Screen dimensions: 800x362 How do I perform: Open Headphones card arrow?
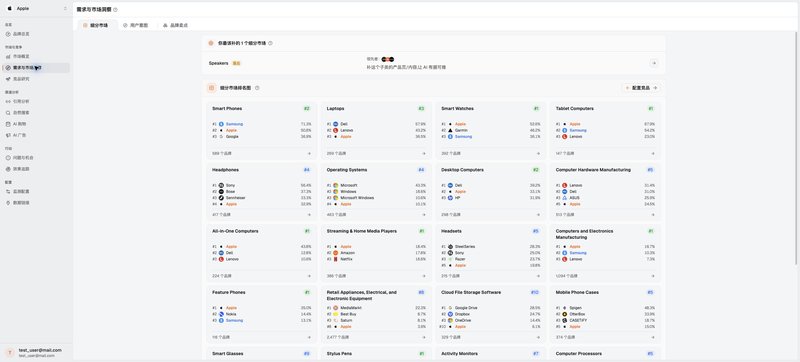coord(309,215)
